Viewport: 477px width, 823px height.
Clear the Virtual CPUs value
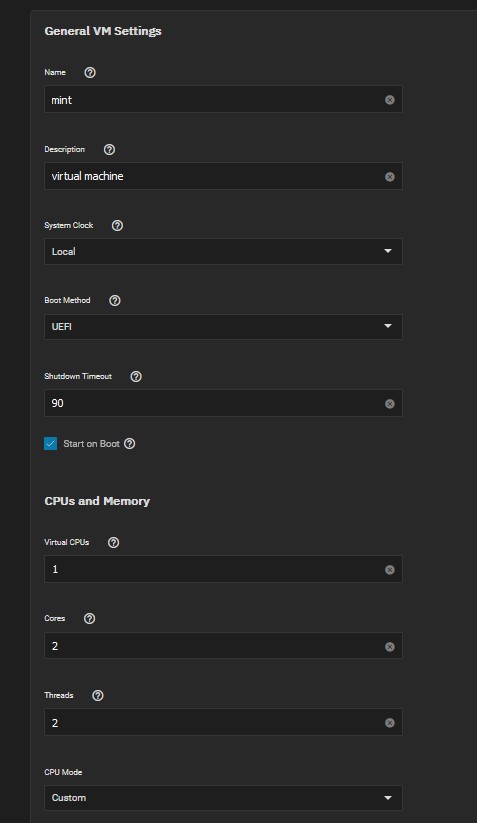[389, 569]
